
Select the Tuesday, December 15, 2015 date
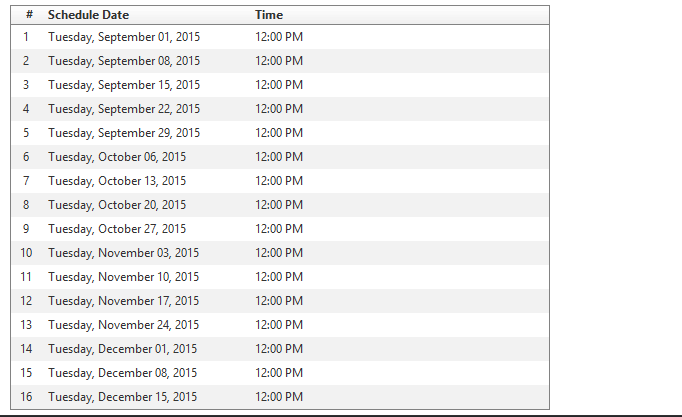pyautogui.click(x=123, y=397)
